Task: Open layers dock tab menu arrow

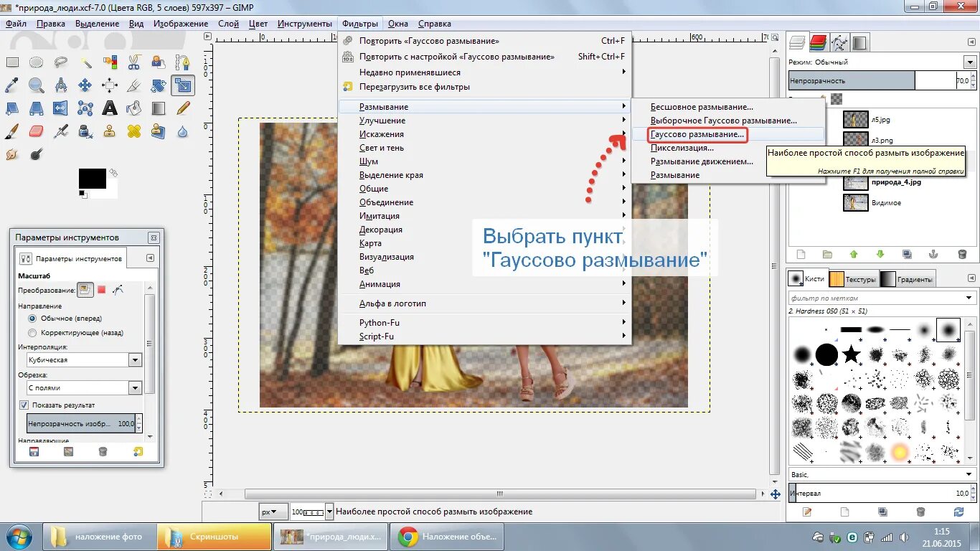Action: pos(971,42)
